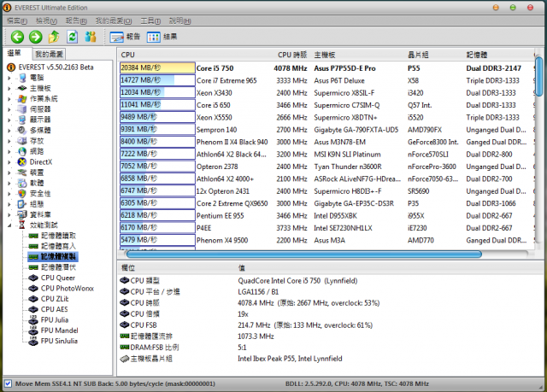The image size is (547, 392).
Task: Expand the Computer (電腦) tree node
Action: click(9, 78)
